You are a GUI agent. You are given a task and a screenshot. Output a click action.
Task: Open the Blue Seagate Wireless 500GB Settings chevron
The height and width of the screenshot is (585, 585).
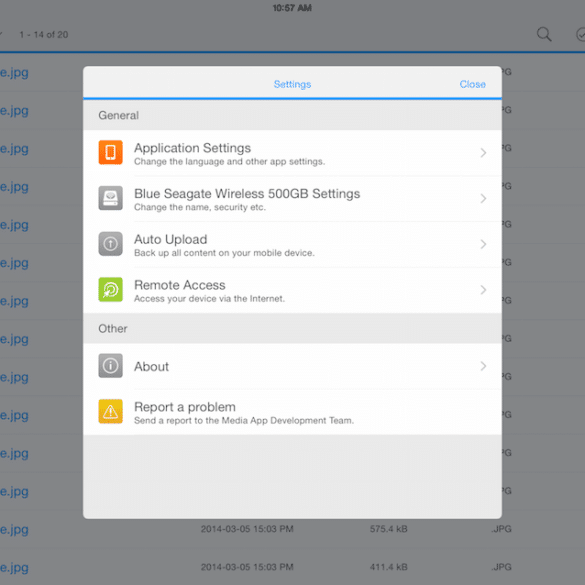[x=483, y=198]
